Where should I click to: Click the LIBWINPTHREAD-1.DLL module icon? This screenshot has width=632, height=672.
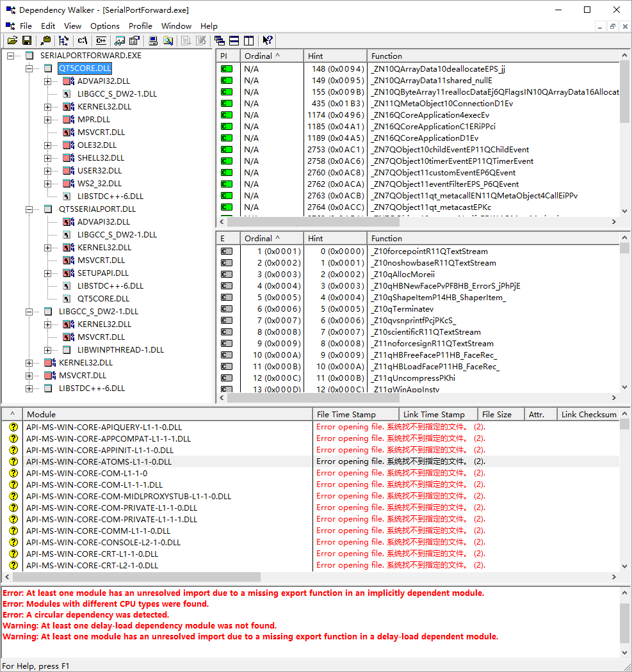click(67, 350)
